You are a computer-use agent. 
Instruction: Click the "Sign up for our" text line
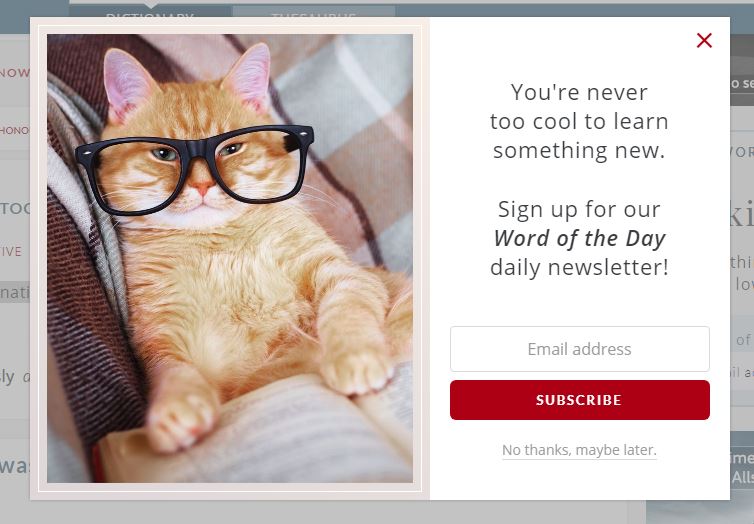579,210
